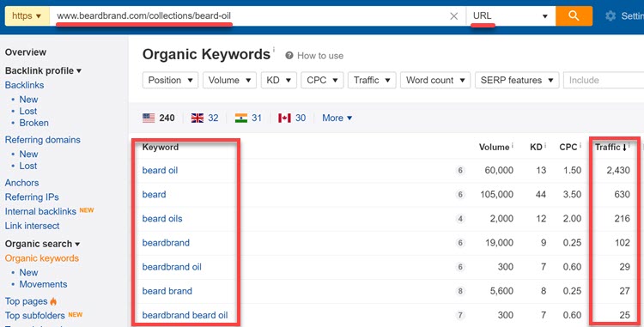Image resolution: width=644 pixels, height=327 pixels.
Task: Expand the More countries dropdown
Action: click(337, 118)
